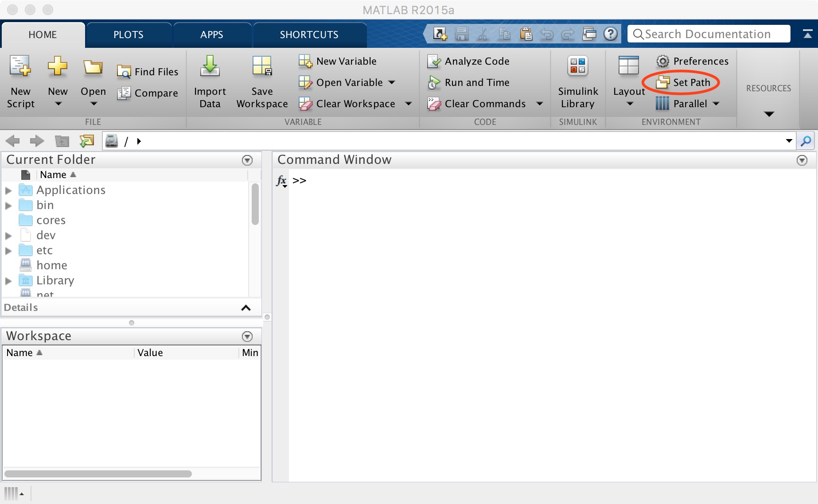Switch to the PLOTS tab
The image size is (818, 504).
129,35
